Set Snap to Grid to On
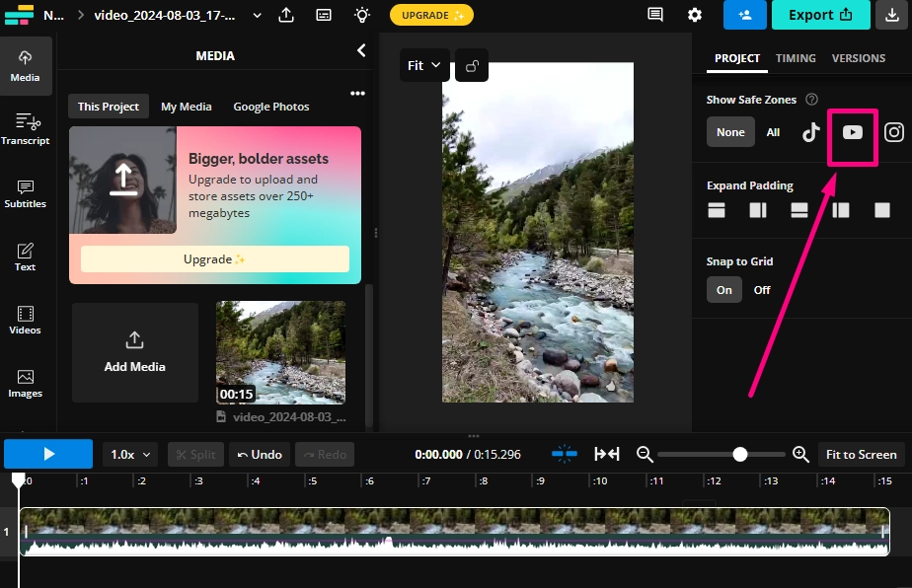The width and height of the screenshot is (912, 588). [x=724, y=290]
